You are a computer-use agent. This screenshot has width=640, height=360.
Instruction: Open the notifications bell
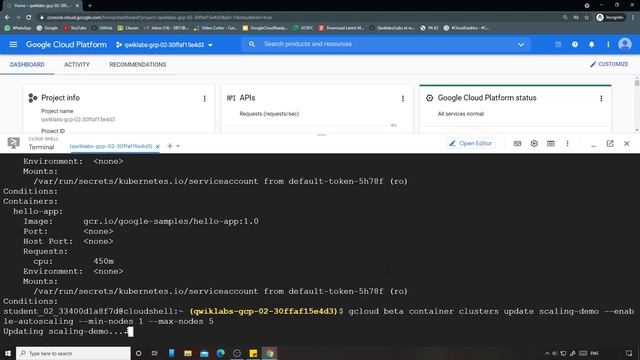(x=591, y=44)
